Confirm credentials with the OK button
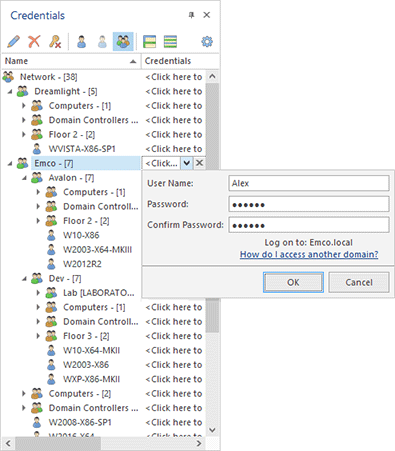The image size is (395, 451). 293,282
